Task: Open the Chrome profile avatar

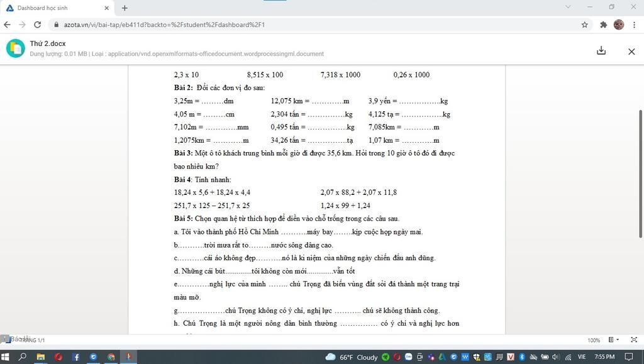Action: (x=619, y=25)
